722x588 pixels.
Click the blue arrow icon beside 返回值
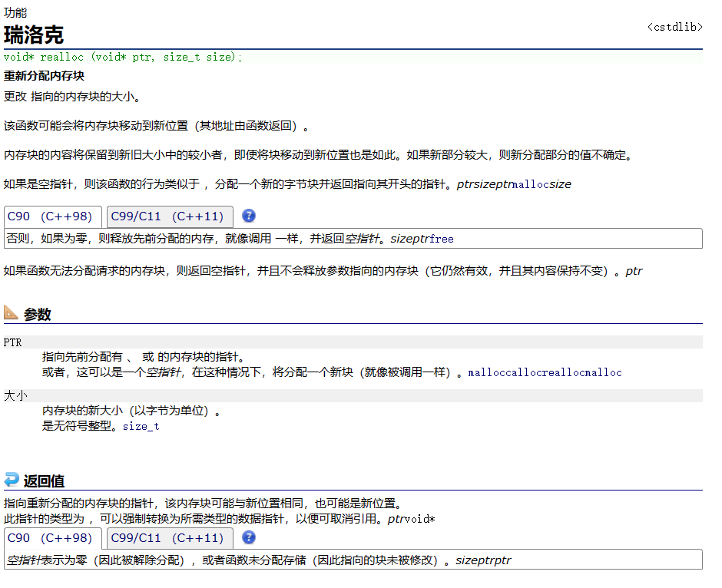pyautogui.click(x=11, y=481)
